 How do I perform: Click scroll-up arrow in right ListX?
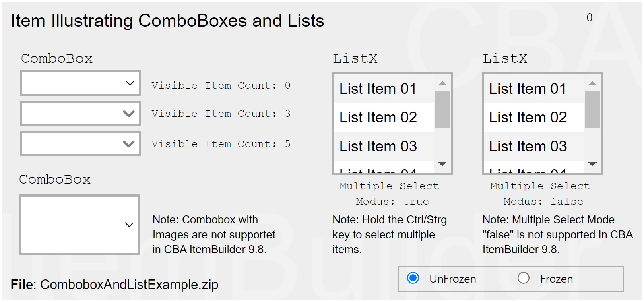click(x=592, y=84)
